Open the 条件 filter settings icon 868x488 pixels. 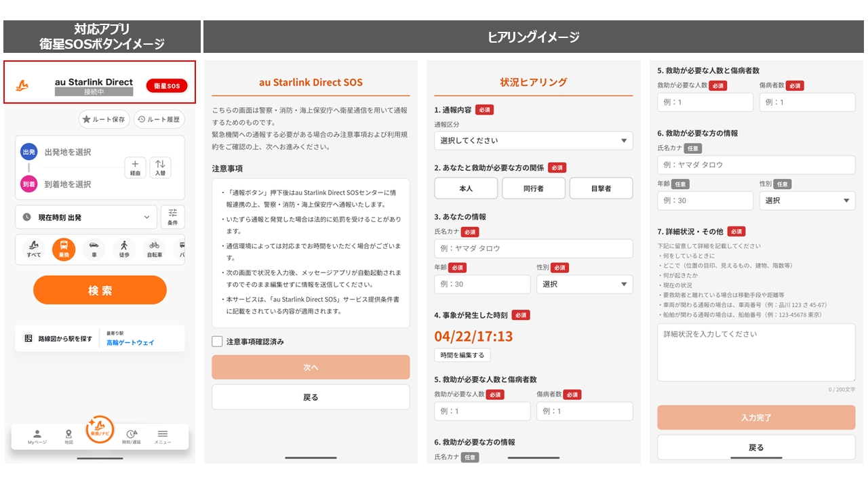click(172, 216)
